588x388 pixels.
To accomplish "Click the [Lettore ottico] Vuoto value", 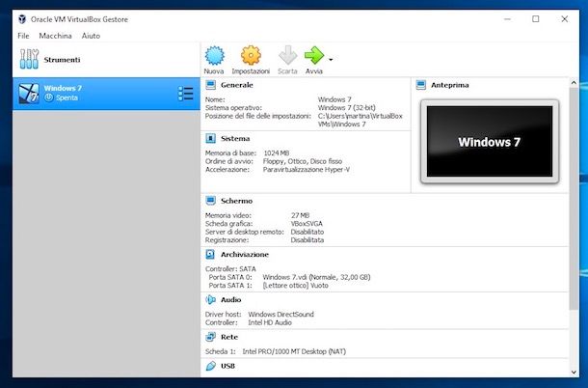I will (x=296, y=286).
